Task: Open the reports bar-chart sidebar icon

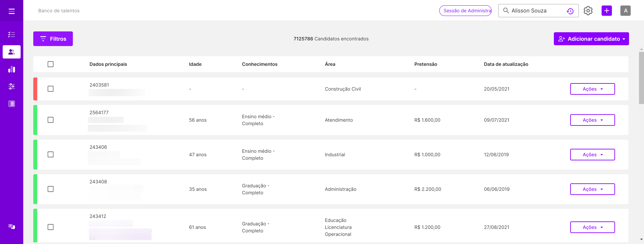Action: coord(11,69)
